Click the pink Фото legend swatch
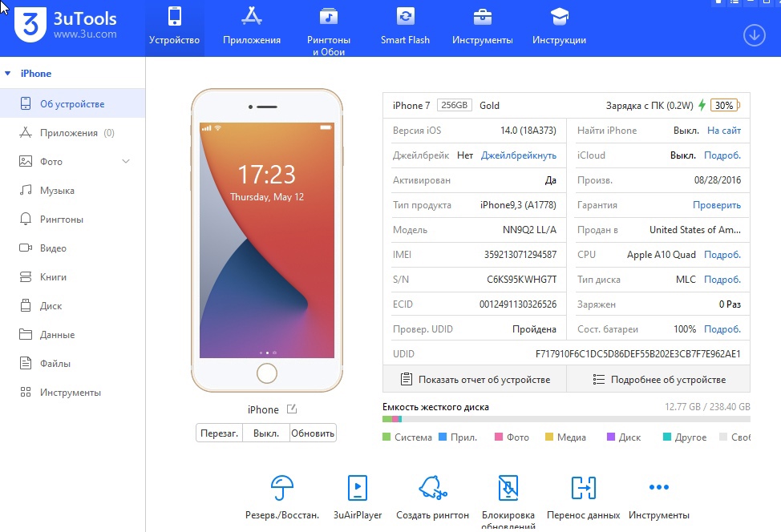781x532 pixels. point(499,437)
